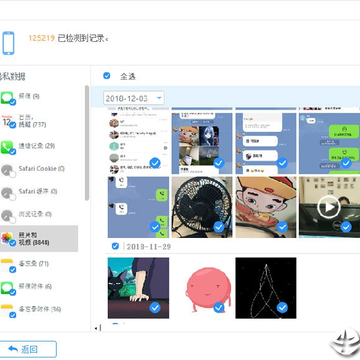
Task: Open the green phone 通话记录 (29) icon
Action: click(x=7, y=147)
